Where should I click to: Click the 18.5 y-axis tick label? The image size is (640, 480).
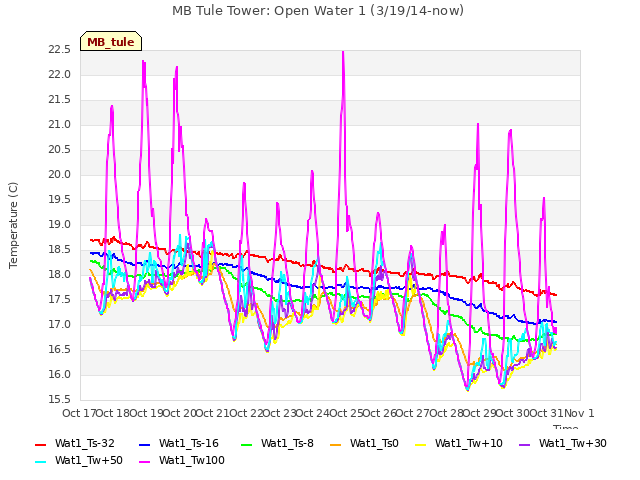[x=60, y=250]
